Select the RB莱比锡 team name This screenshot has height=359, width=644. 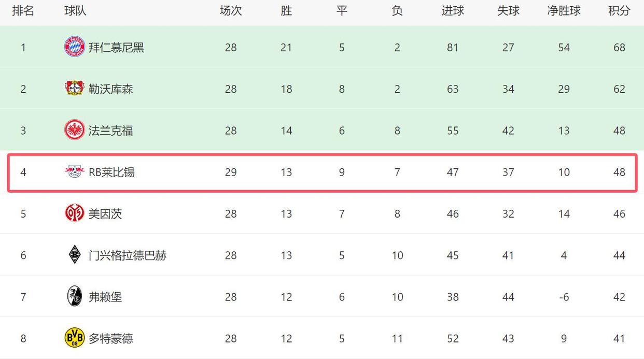(x=111, y=172)
